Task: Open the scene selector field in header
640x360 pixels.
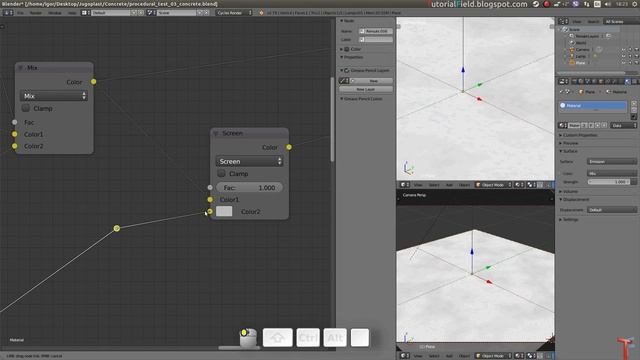Action: click(177, 13)
